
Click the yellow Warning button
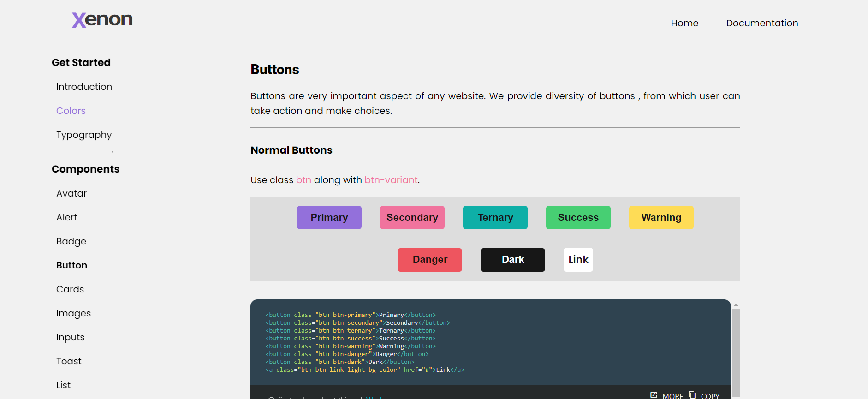[x=661, y=217]
